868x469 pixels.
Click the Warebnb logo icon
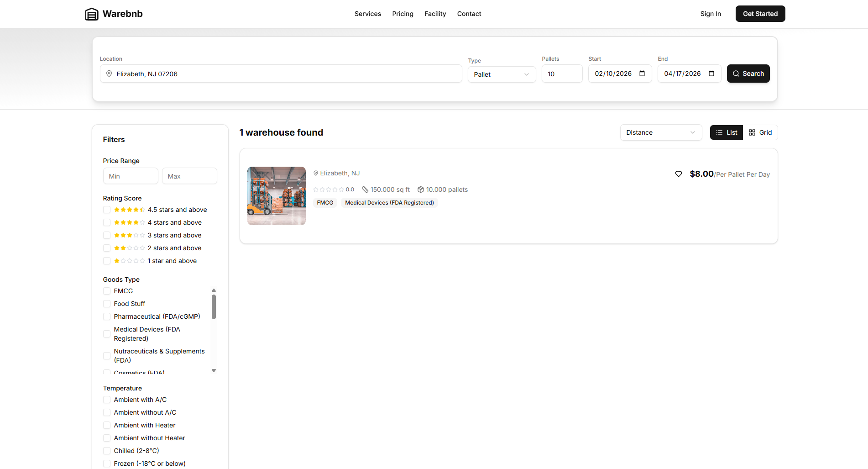[x=92, y=14]
